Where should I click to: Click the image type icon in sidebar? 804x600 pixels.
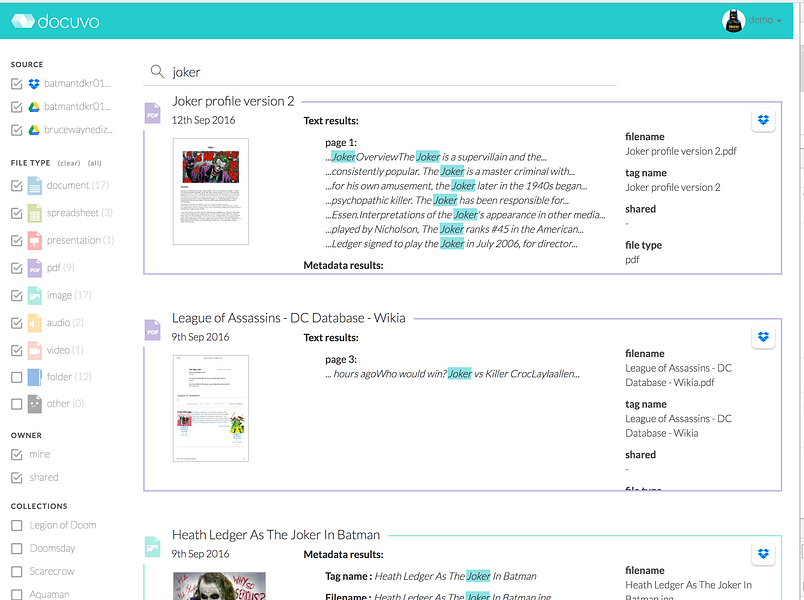click(35, 295)
